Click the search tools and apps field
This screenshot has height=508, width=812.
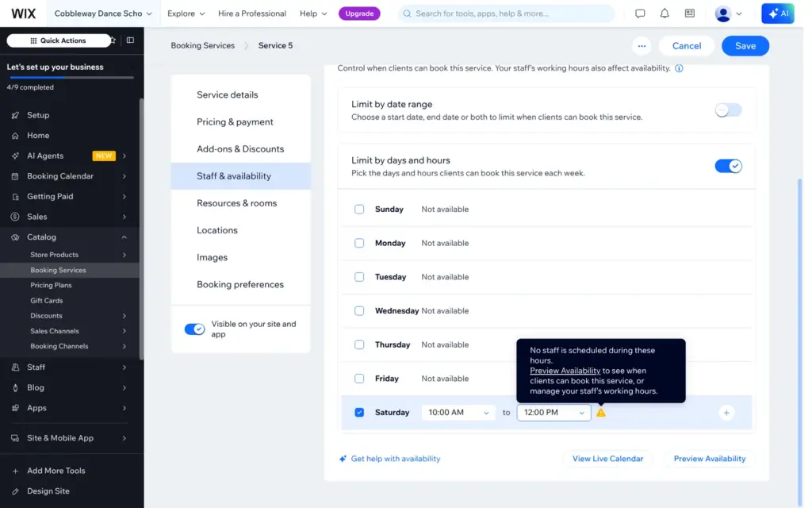pyautogui.click(x=507, y=13)
